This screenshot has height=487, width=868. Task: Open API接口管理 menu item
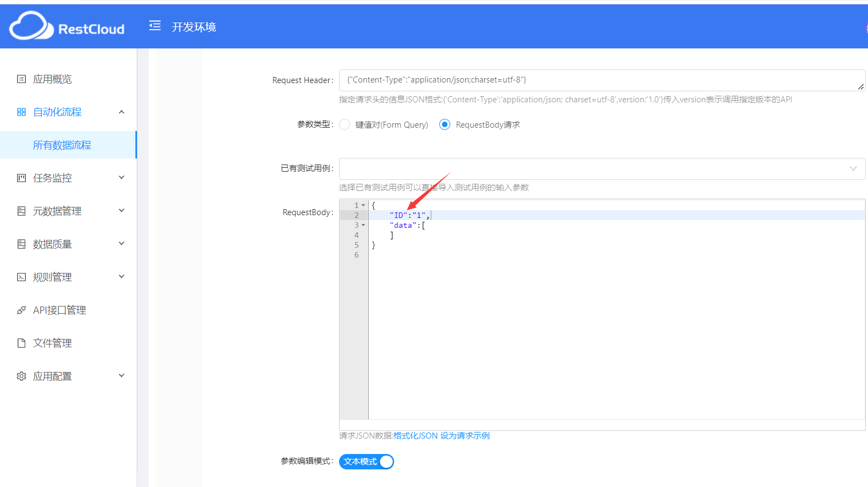pos(68,310)
